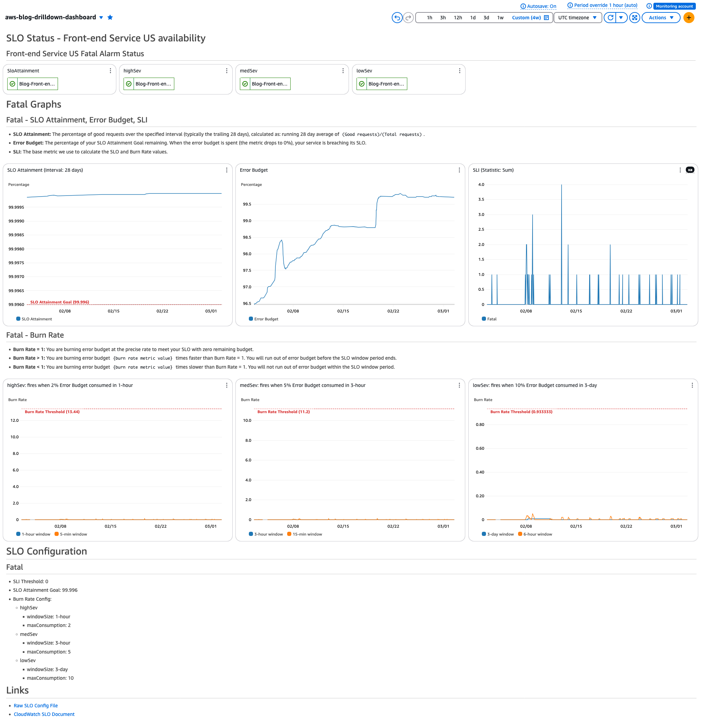701x728 pixels.
Task: Click the undo time range button
Action: click(397, 18)
